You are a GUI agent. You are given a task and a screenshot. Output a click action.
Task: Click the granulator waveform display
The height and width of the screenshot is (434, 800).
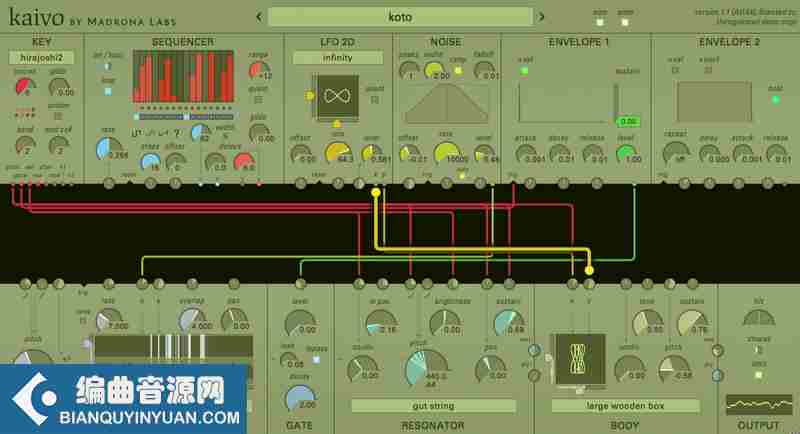point(173,346)
